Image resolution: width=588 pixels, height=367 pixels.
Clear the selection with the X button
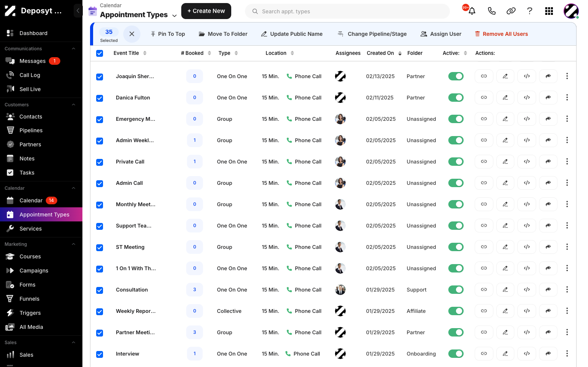(132, 34)
